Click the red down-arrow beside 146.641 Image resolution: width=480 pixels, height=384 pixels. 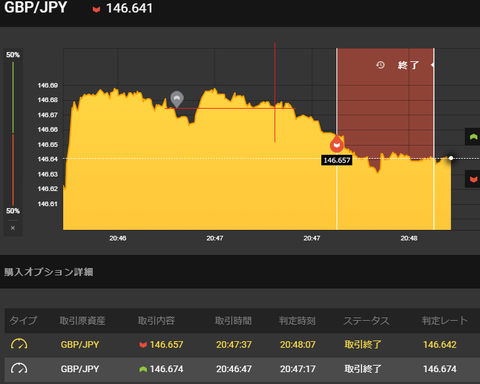coord(96,9)
